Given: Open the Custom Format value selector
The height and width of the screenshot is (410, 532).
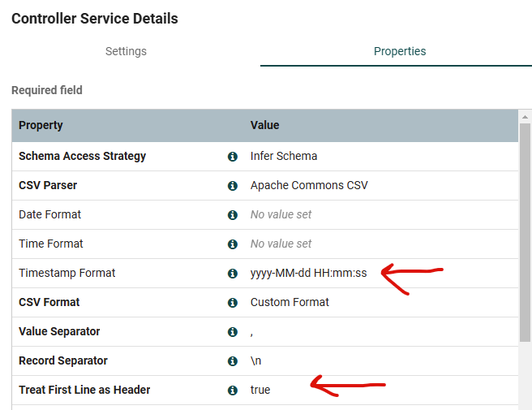Looking at the screenshot, I should (x=290, y=302).
